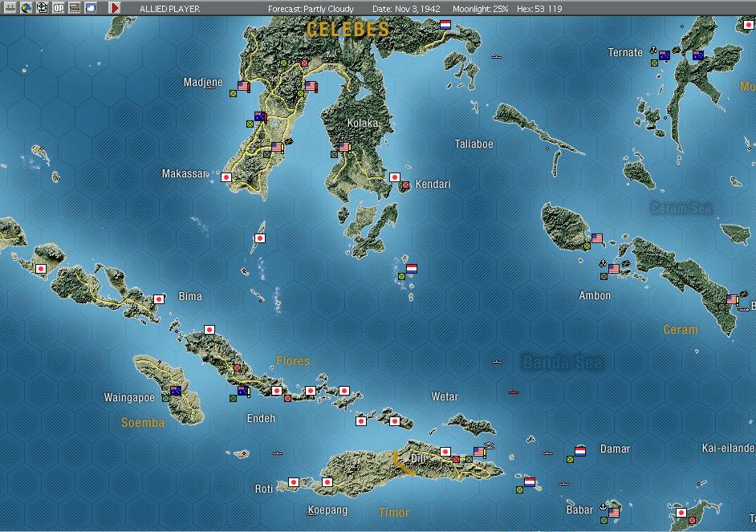Viewport: 756px width, 532px height.
Task: Click the Ternate label
Action: (625, 52)
